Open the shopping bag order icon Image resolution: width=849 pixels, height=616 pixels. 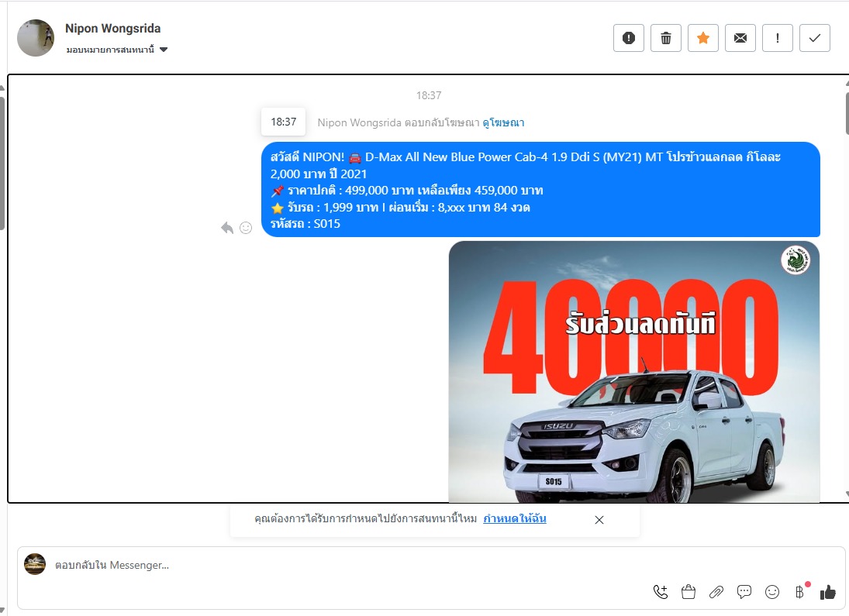(688, 592)
